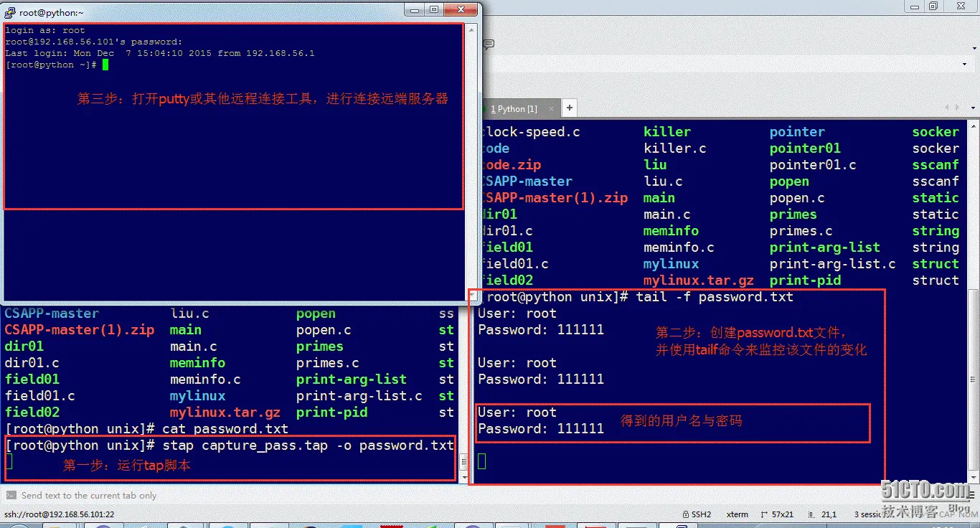Image resolution: width=980 pixels, height=528 pixels.
Task: Click 'CSAPP-master(1).zip' in the left terminal pane
Action: pos(80,330)
